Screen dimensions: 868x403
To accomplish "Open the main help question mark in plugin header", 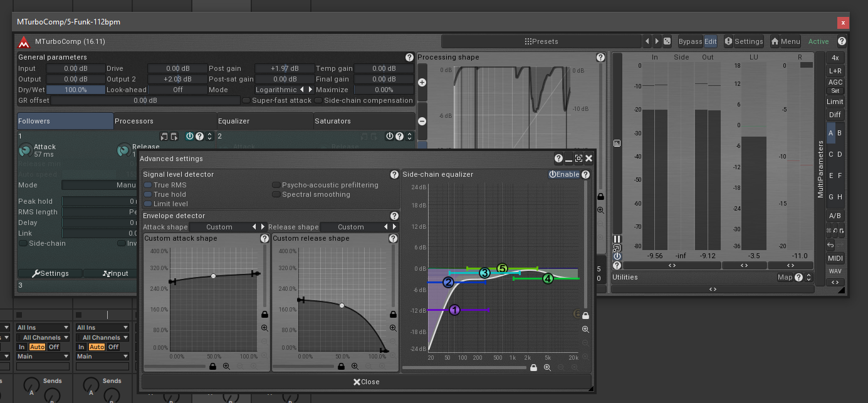I will [x=842, y=41].
